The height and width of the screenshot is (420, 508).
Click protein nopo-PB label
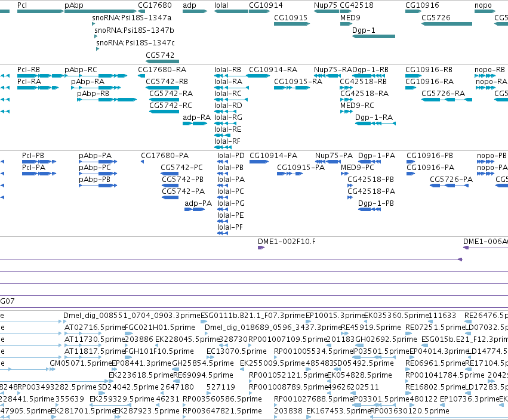click(x=492, y=156)
